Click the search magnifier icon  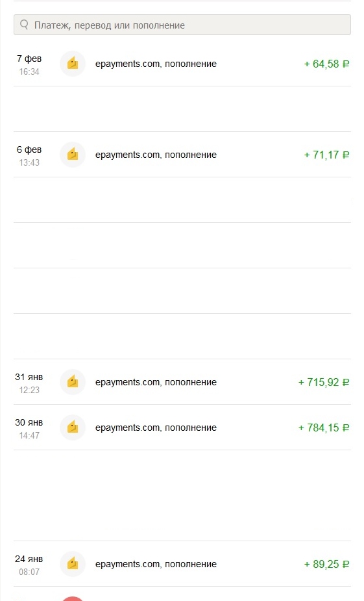pos(24,25)
